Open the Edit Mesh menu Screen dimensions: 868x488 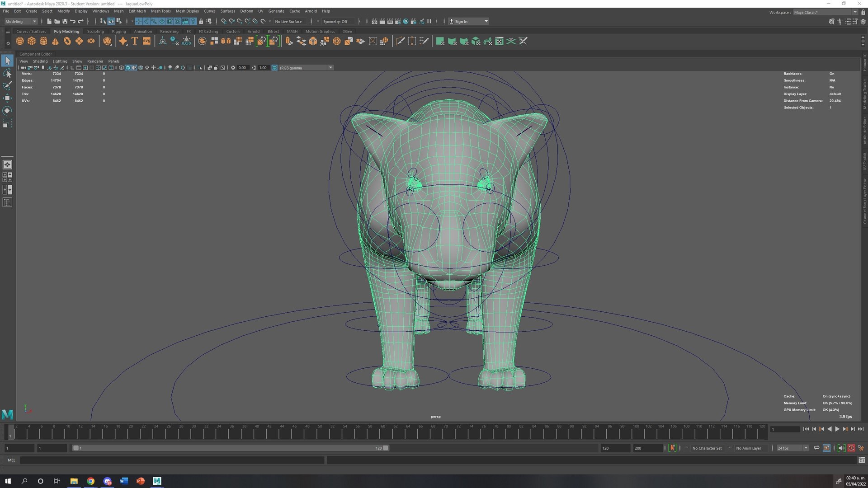pos(137,11)
